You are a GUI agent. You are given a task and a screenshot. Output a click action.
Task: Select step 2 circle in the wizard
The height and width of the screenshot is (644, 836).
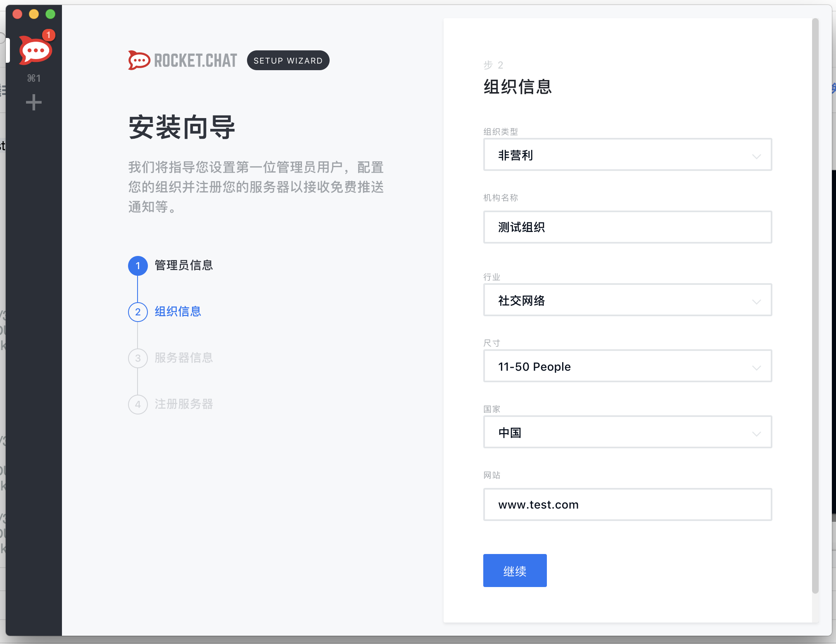coord(138,312)
